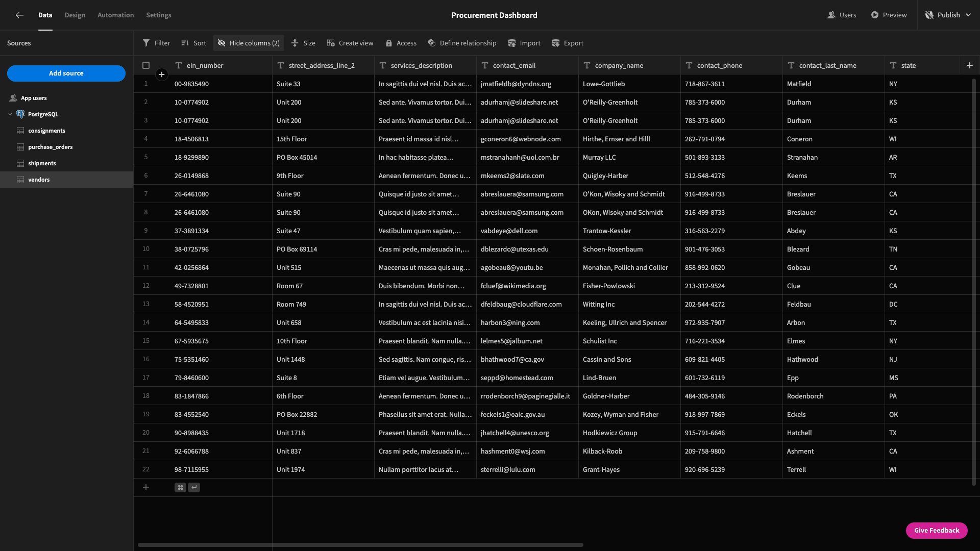Adjust row Size setting
This screenshot has height=551, width=980.
[x=303, y=43]
